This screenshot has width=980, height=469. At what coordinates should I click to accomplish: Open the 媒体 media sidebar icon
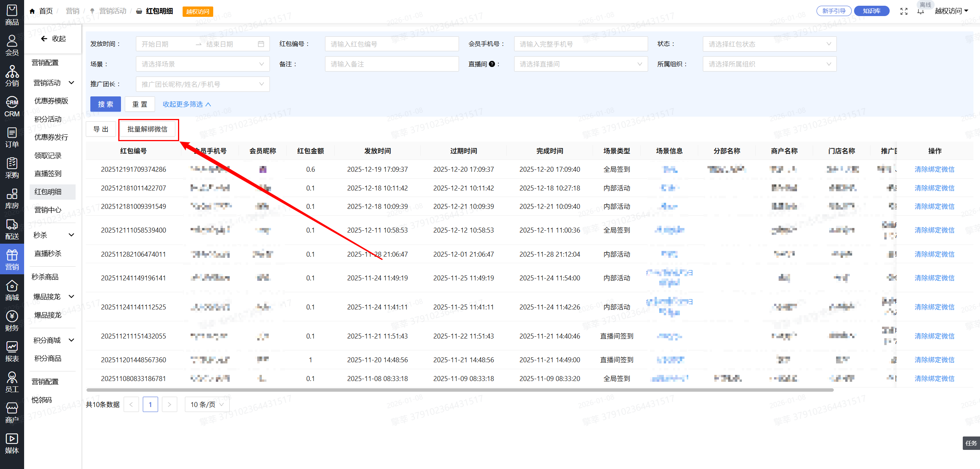pos(12,443)
